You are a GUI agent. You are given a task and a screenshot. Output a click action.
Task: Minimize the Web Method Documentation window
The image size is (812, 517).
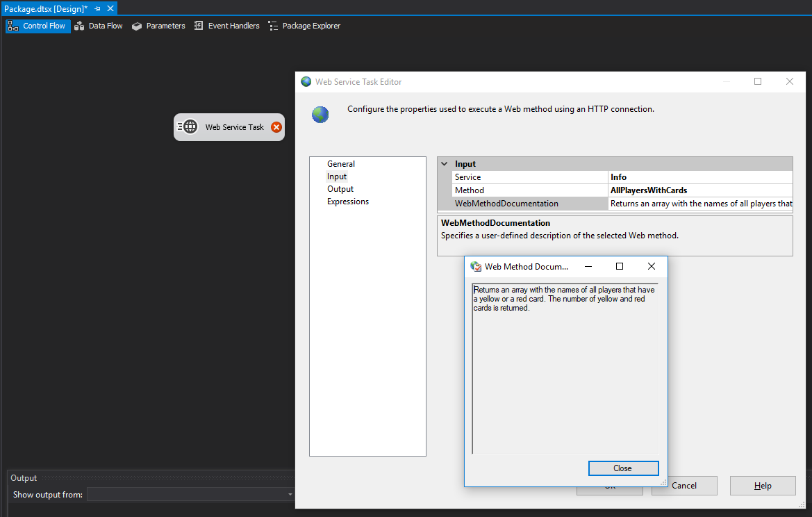(588, 266)
